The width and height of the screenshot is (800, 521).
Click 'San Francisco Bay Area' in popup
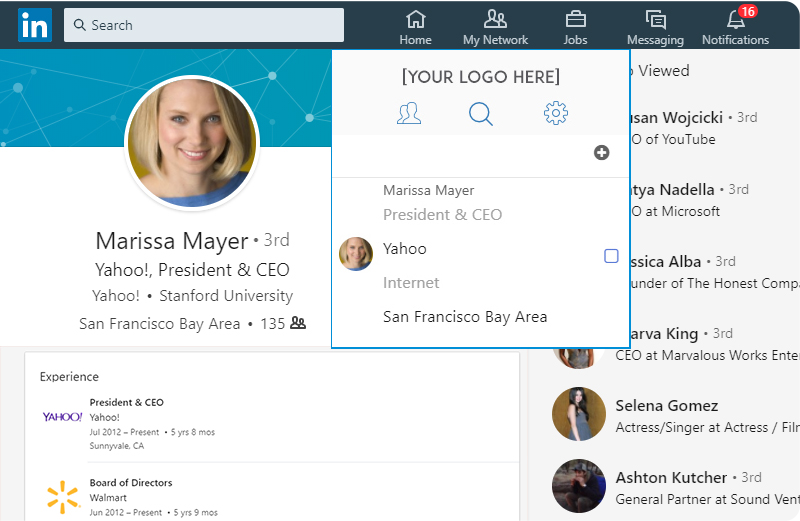coord(465,317)
